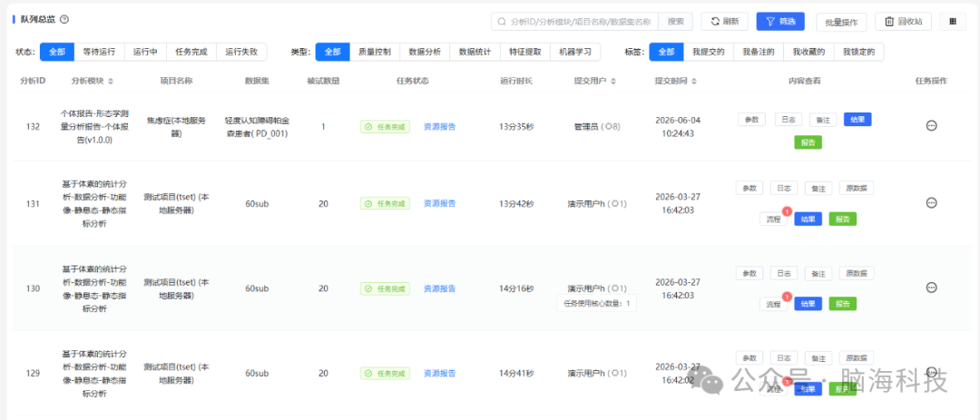The image size is (980, 420).
Task: Open blue 结果 button for task 131
Action: click(x=808, y=219)
